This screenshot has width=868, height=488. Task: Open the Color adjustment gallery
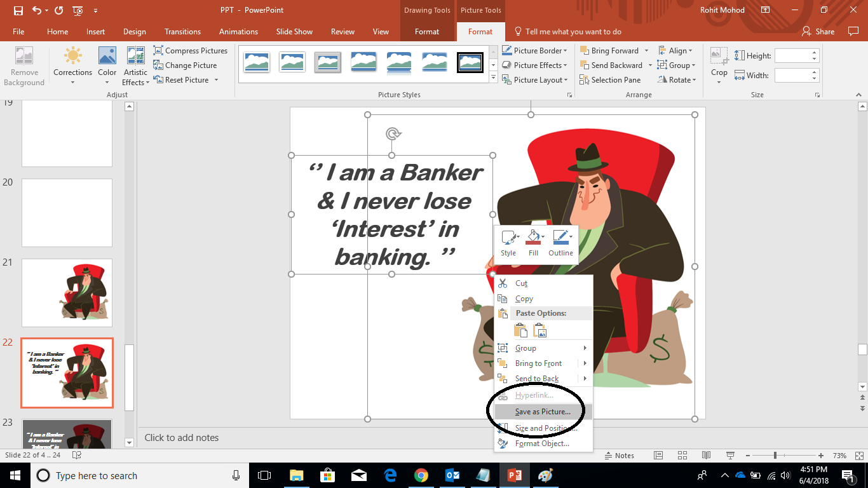tap(107, 66)
